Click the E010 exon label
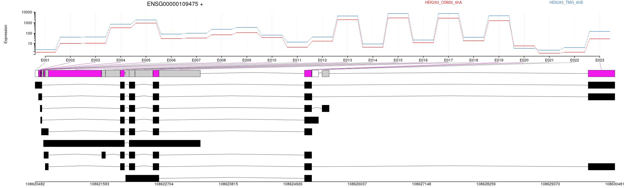 click(272, 60)
